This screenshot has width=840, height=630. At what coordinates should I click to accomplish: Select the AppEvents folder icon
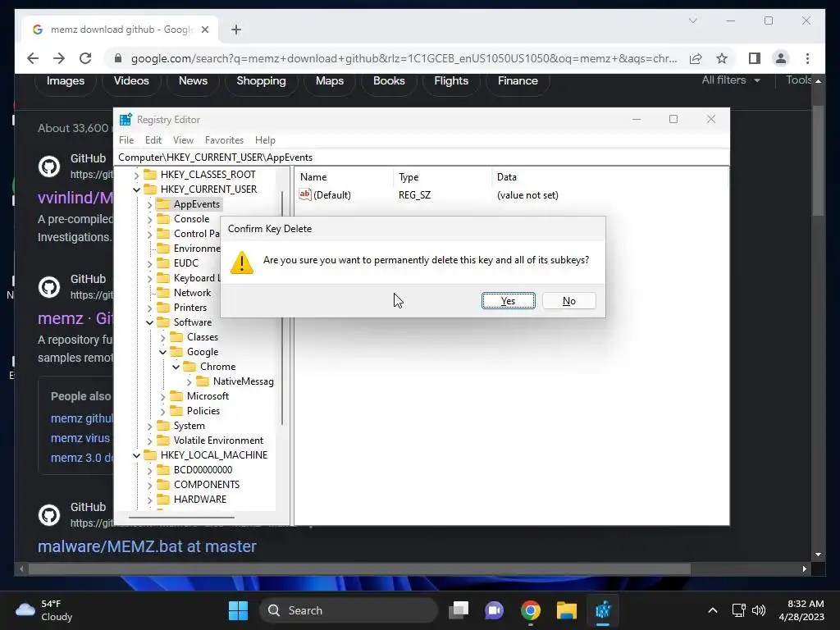coord(163,204)
